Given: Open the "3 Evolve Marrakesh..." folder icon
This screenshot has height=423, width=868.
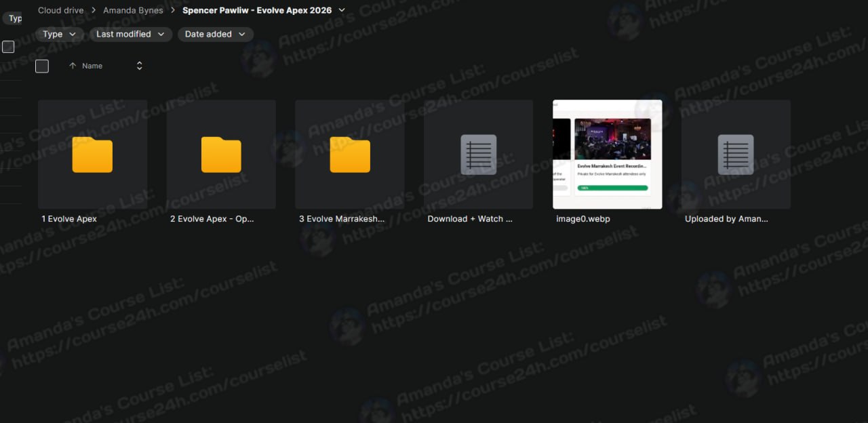Looking at the screenshot, I should coord(350,155).
